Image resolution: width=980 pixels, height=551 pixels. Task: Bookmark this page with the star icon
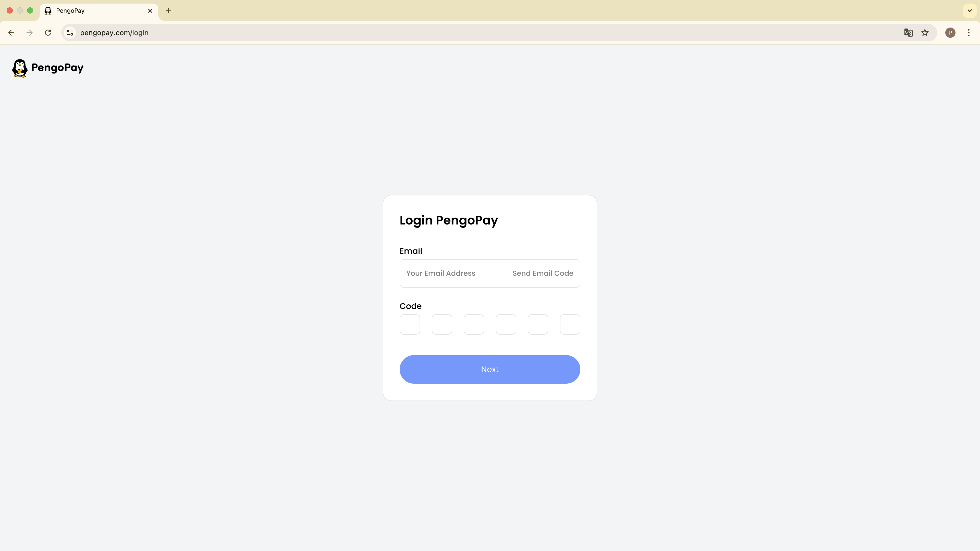coord(925,33)
